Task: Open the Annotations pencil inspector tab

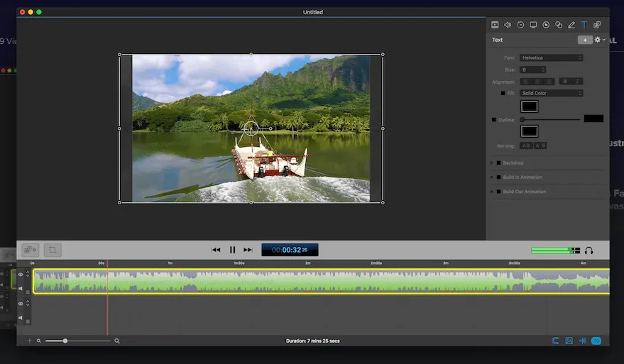Action: pos(571,25)
